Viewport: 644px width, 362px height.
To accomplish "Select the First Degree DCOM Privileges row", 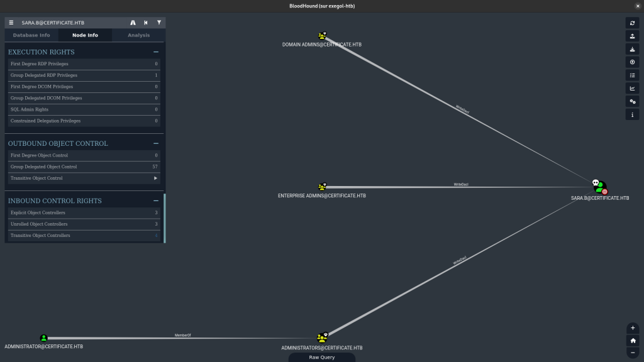I will [84, 87].
